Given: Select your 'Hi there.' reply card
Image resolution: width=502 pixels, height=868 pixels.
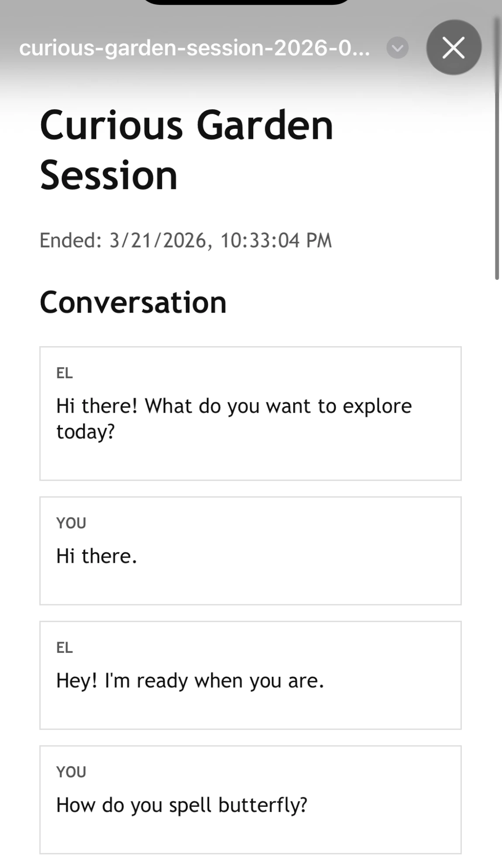Looking at the screenshot, I should (x=251, y=549).
